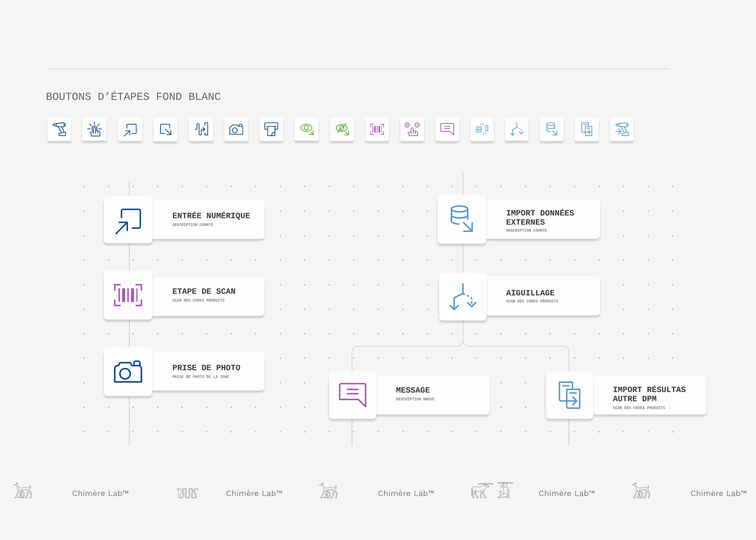The height and width of the screenshot is (540, 756).
Task: Open Import Résultas Autre DPM step
Action: (649, 395)
